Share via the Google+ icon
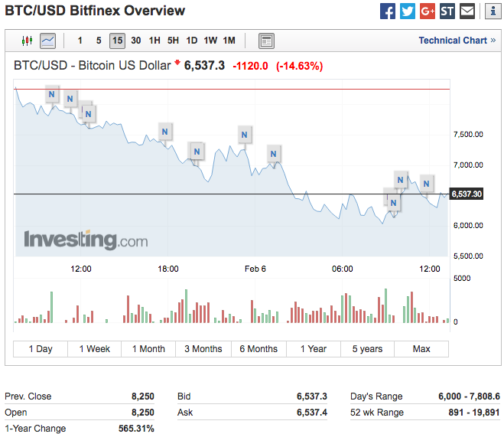Screen dimensions: 504x434 428,11
